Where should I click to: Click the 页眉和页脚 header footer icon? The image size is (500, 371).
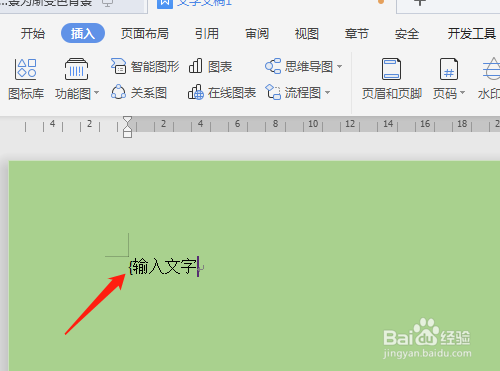(391, 69)
